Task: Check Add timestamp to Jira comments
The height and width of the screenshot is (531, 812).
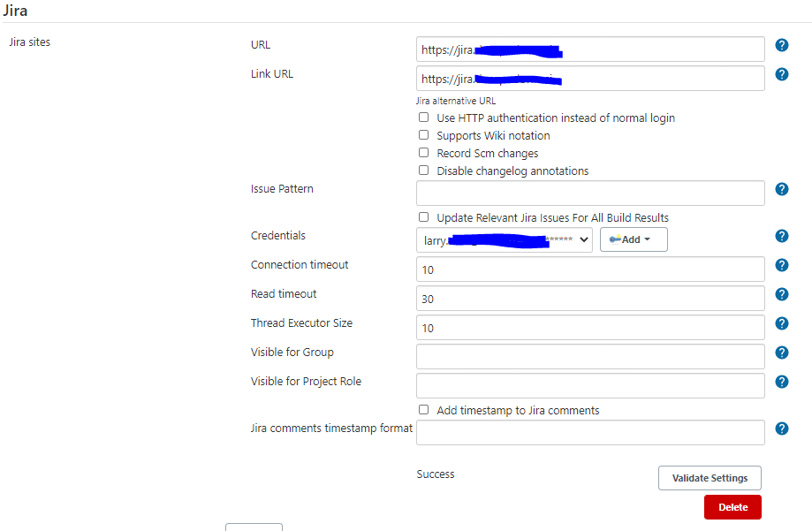Action: (423, 409)
